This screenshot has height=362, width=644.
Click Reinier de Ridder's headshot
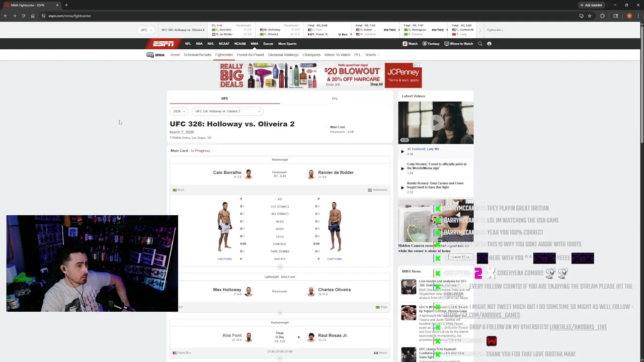click(311, 174)
